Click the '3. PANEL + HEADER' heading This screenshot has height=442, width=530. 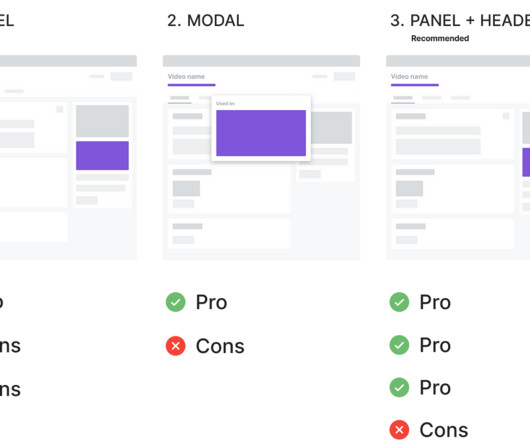coord(460,21)
